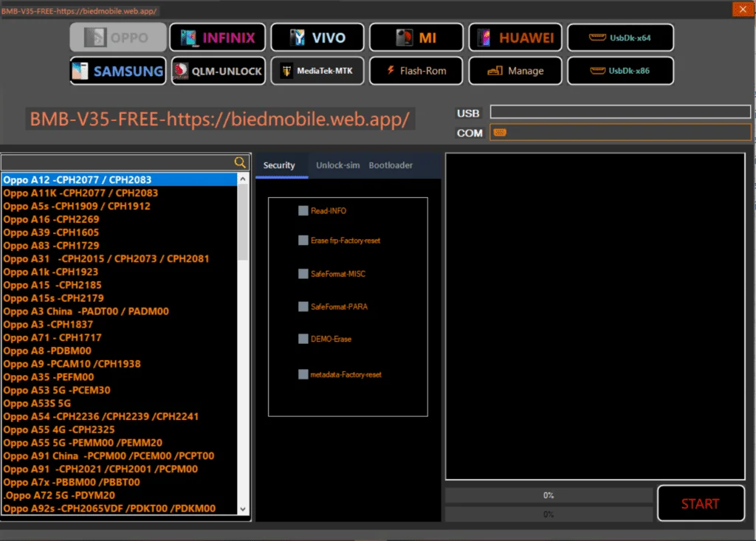Open the INFINIX brand section
The height and width of the screenshot is (541, 756).
click(x=218, y=37)
